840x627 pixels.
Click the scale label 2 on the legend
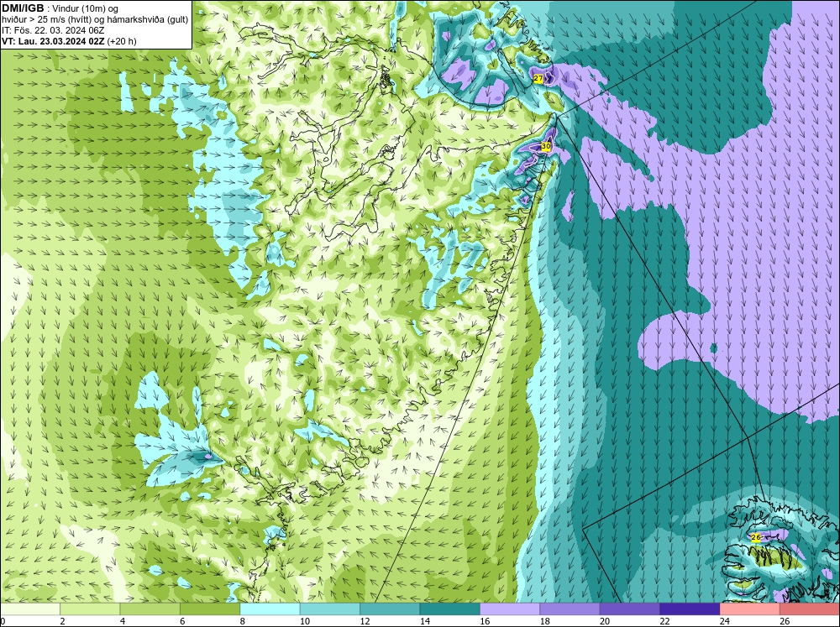63,621
